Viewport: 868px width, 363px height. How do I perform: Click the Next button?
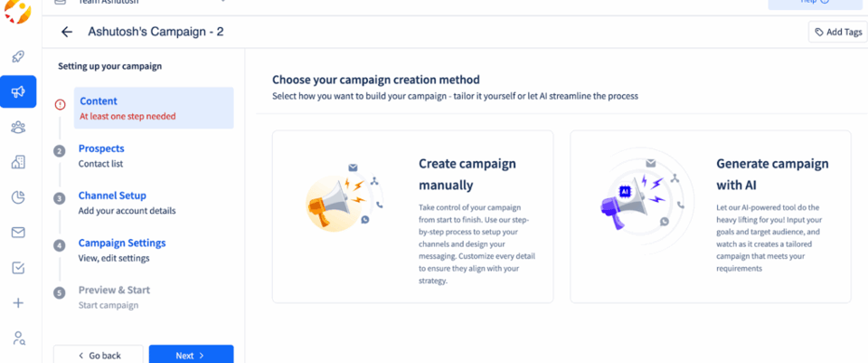[191, 355]
